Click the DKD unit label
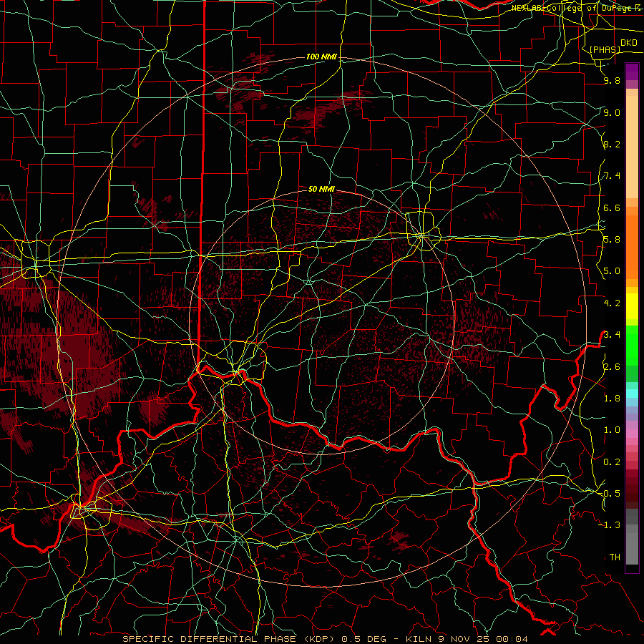This screenshot has width=644, height=644. point(629,43)
